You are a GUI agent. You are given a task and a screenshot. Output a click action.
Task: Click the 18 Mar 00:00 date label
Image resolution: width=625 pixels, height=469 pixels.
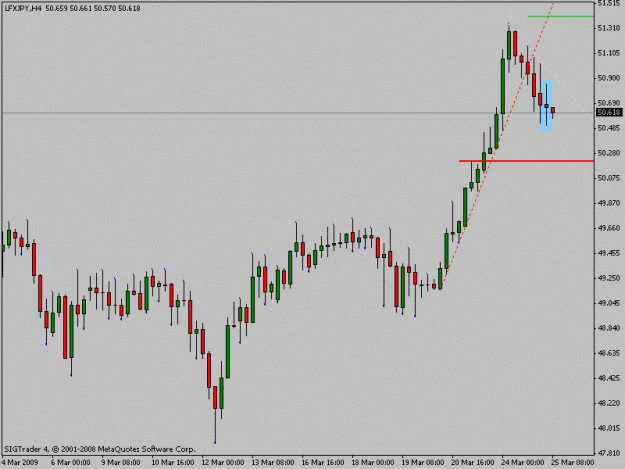tap(373, 462)
